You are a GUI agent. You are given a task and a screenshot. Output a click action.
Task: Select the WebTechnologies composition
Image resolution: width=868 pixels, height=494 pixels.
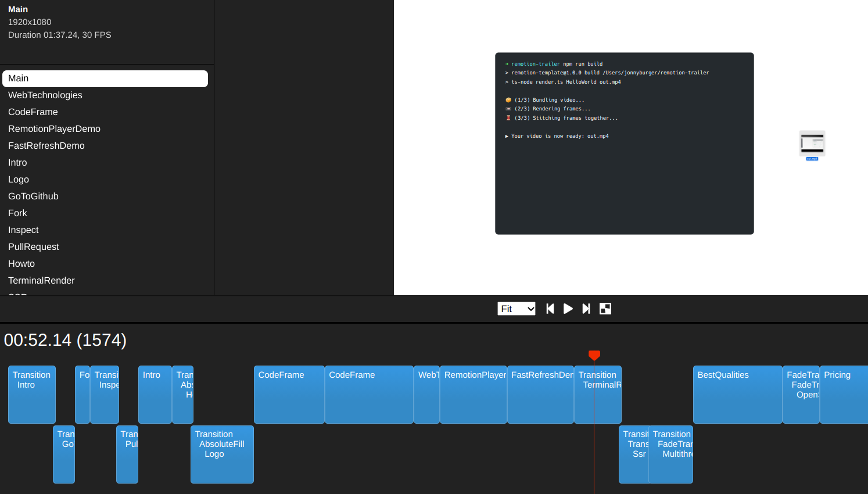coord(45,95)
